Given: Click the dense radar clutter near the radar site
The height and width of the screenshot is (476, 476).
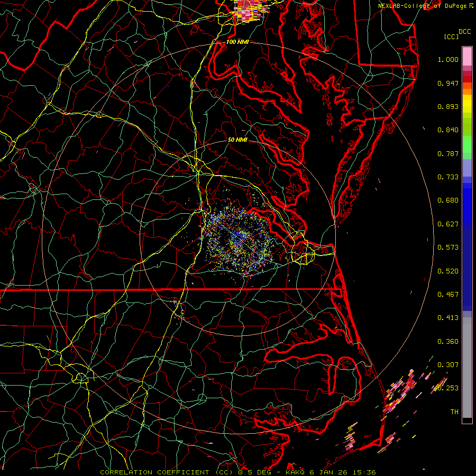Looking at the screenshot, I should [x=240, y=240].
